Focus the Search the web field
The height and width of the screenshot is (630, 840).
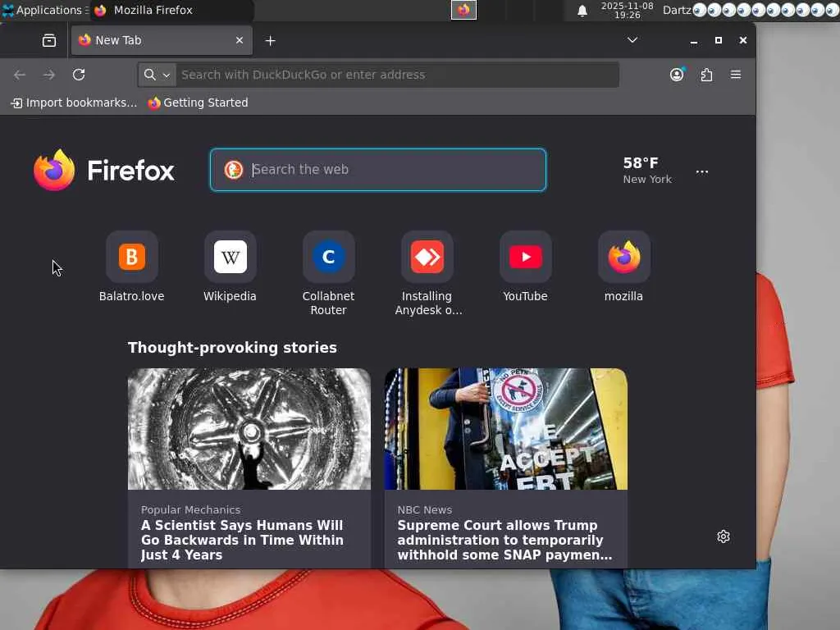[x=378, y=170]
